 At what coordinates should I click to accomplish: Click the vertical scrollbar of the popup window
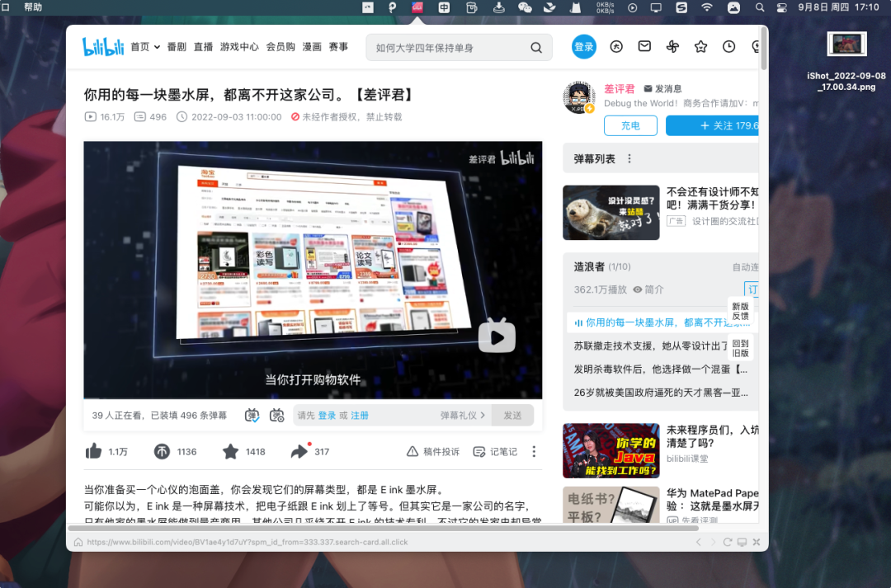click(764, 49)
